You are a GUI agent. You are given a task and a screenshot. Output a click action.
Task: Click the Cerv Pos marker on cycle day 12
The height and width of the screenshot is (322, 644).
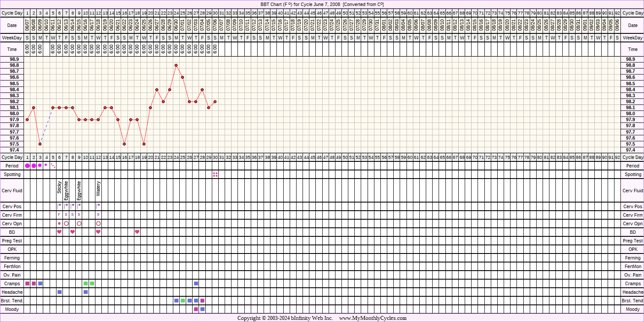(x=98, y=206)
